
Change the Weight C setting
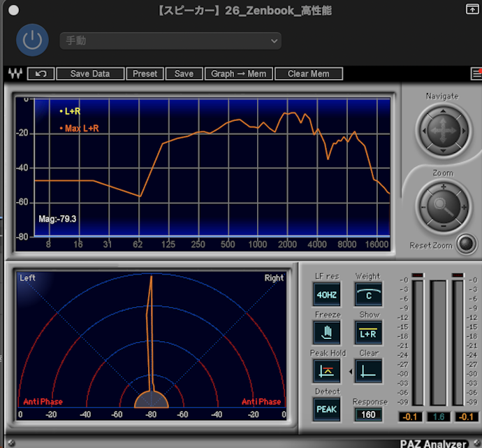[369, 294]
